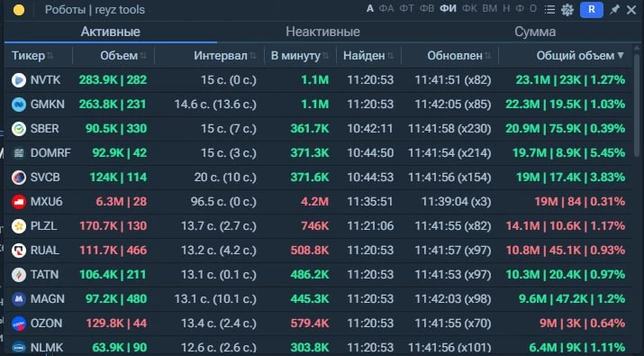Select NVTK ticker name

45,79
